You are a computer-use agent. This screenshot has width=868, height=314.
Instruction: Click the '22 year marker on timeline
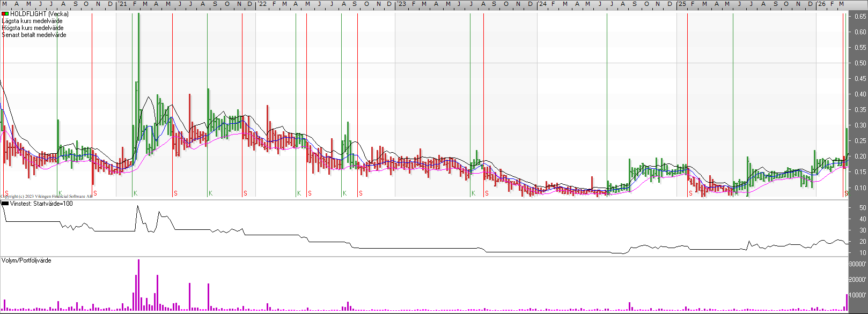pyautogui.click(x=262, y=4)
